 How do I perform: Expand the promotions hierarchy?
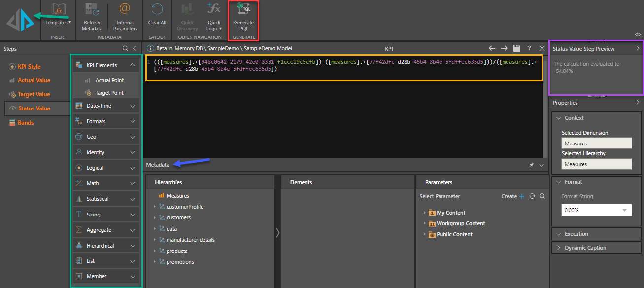[155, 262]
